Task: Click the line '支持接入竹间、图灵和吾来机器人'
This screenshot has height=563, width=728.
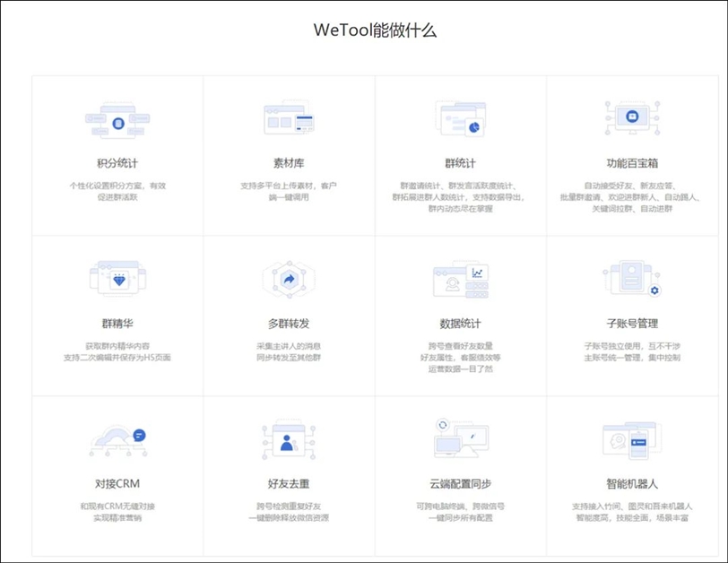Action: click(632, 506)
